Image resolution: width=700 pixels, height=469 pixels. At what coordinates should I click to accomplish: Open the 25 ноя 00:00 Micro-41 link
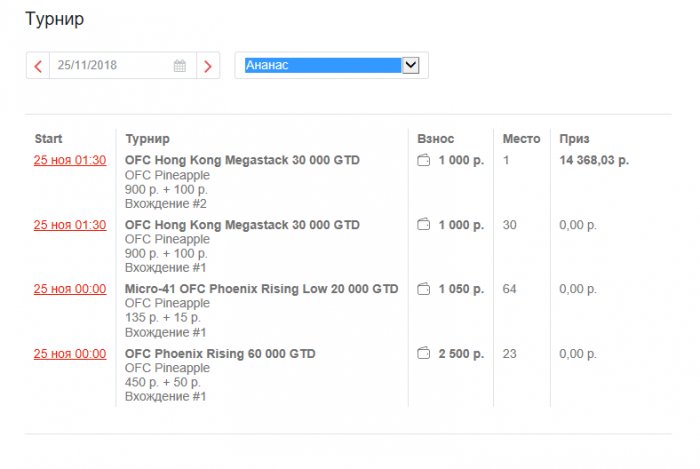coord(70,289)
